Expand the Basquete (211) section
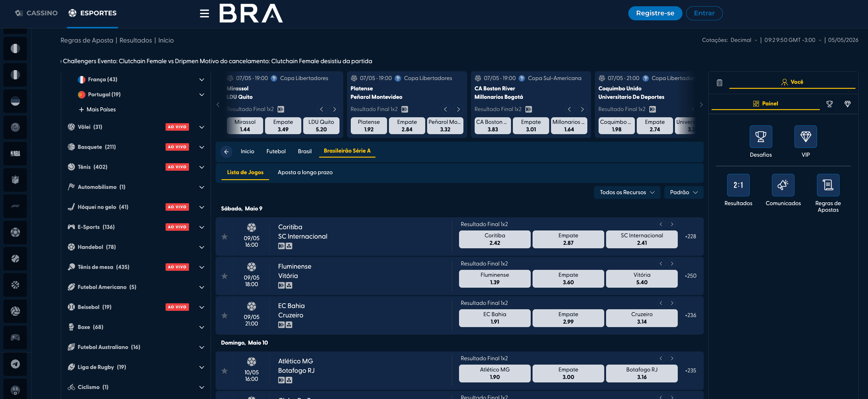868x399 pixels. (202, 147)
